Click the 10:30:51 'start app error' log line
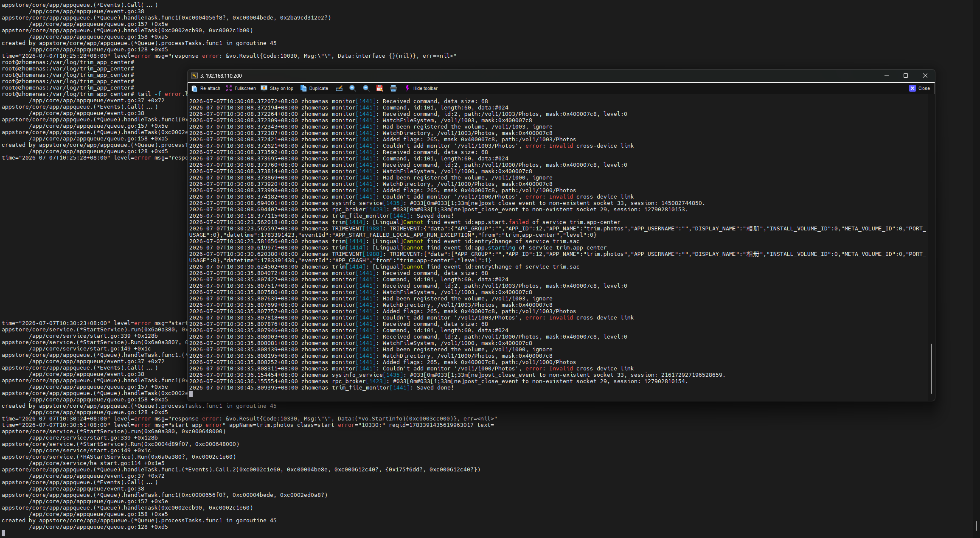This screenshot has height=538, width=980. point(248,425)
